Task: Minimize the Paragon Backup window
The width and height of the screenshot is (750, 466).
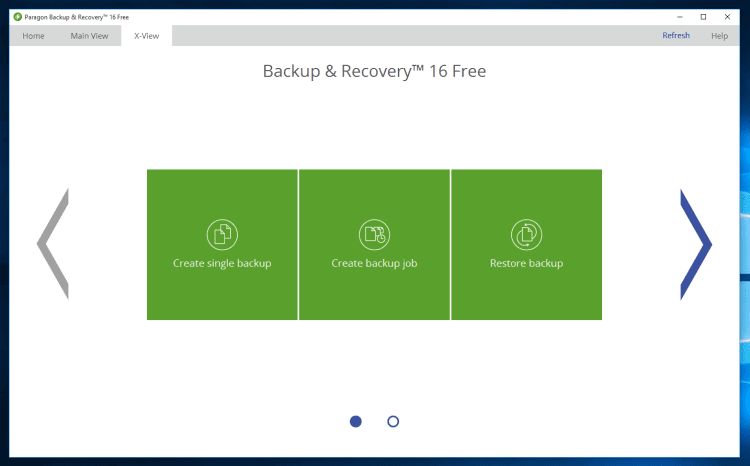Action: pyautogui.click(x=678, y=17)
